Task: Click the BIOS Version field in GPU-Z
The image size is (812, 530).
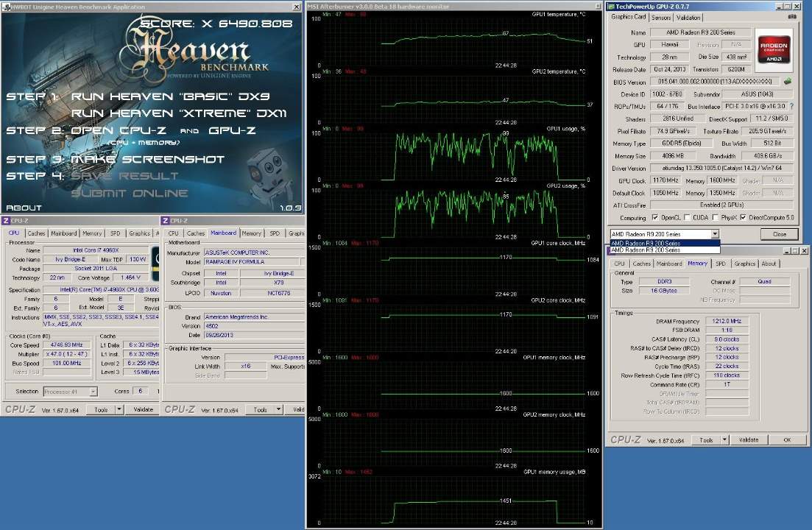Action: pos(715,81)
